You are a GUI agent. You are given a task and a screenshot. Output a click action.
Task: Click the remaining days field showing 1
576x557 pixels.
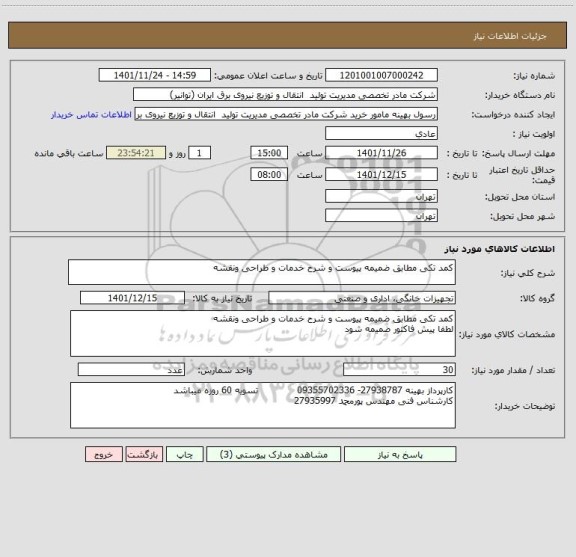tap(199, 153)
